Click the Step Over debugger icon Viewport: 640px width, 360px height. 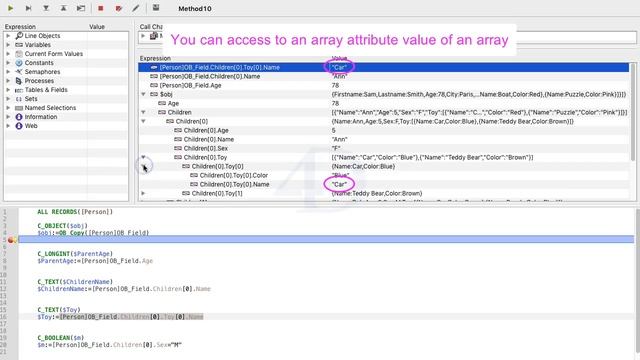(x=28, y=8)
